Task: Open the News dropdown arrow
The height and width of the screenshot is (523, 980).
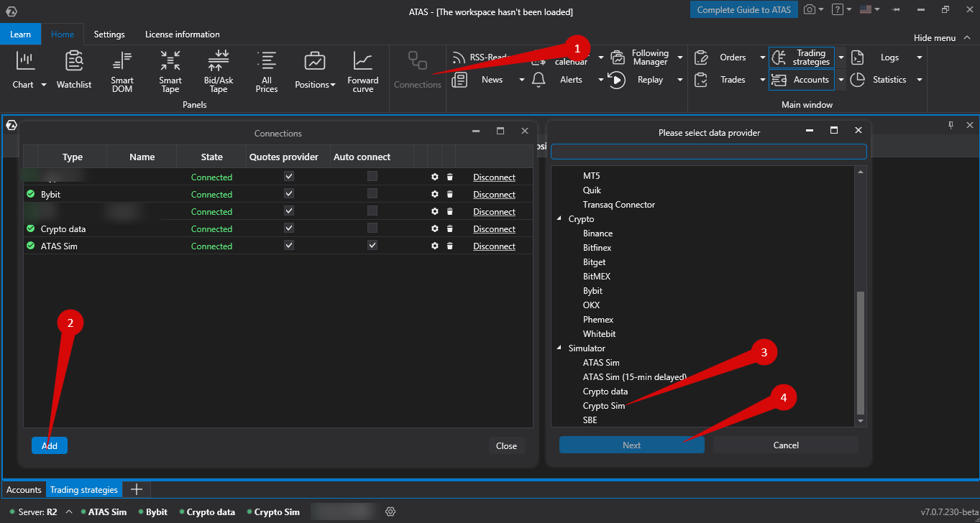Action: pyautogui.click(x=522, y=80)
